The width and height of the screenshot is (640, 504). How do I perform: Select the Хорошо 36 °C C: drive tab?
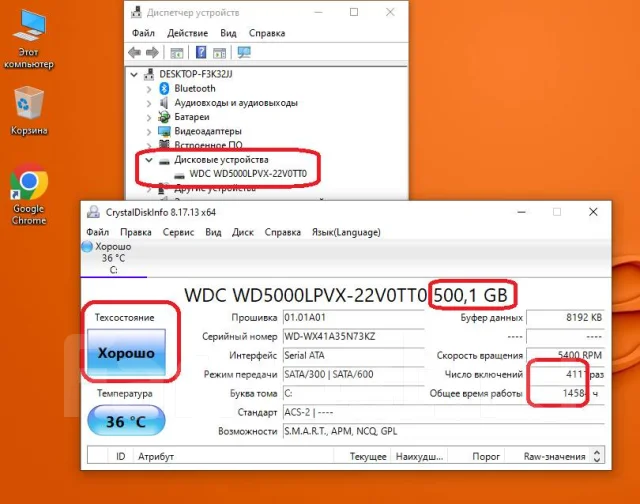(x=113, y=258)
